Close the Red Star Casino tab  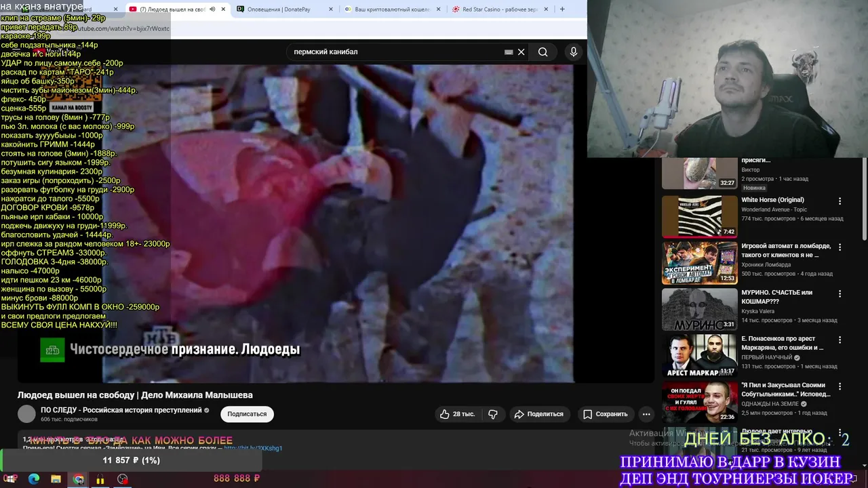[x=547, y=9]
